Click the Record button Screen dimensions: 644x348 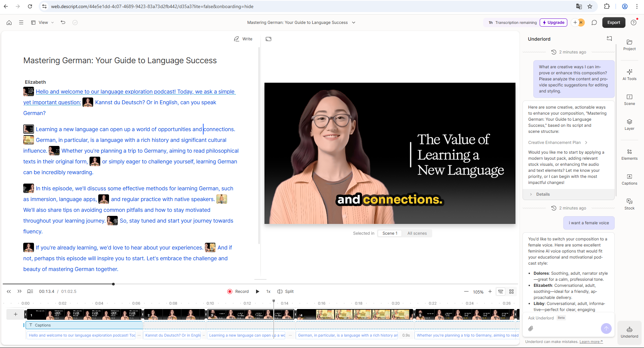click(x=238, y=292)
